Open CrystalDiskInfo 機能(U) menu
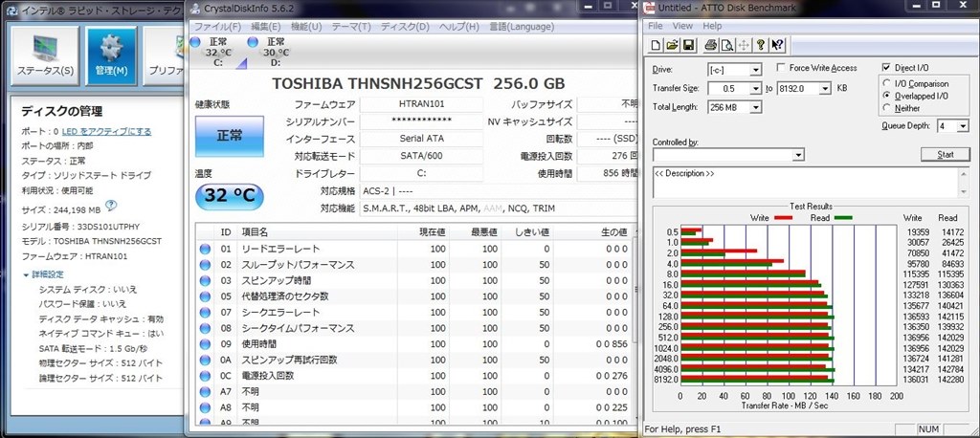This screenshot has width=980, height=438. 306,27
